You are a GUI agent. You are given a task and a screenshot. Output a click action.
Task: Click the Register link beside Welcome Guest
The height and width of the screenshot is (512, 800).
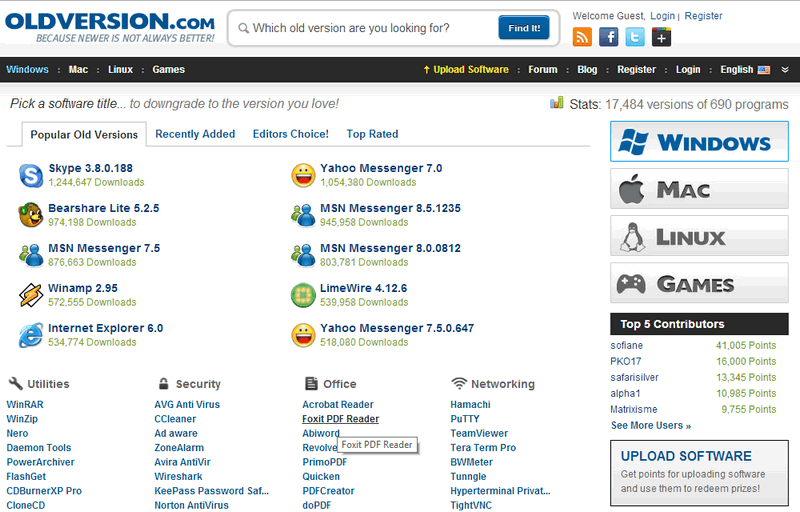tap(704, 16)
